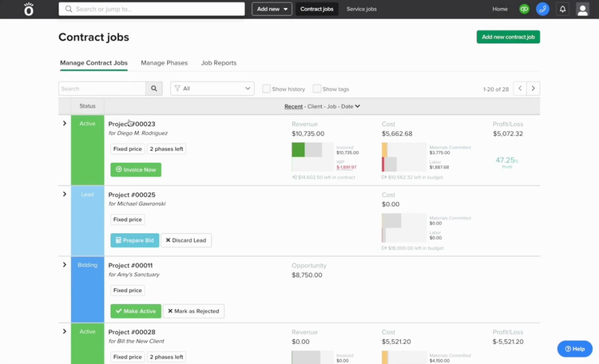Sort by Recent link
This screenshot has height=364, width=599.
click(293, 106)
